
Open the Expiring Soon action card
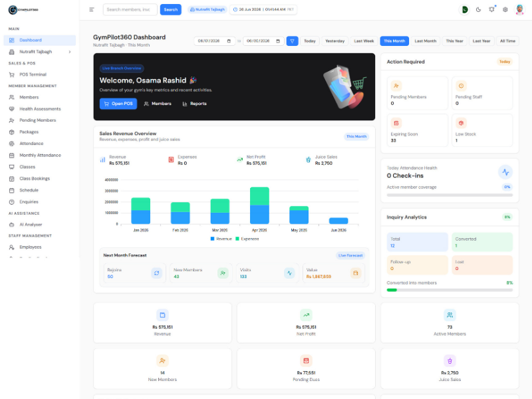pyautogui.click(x=418, y=130)
